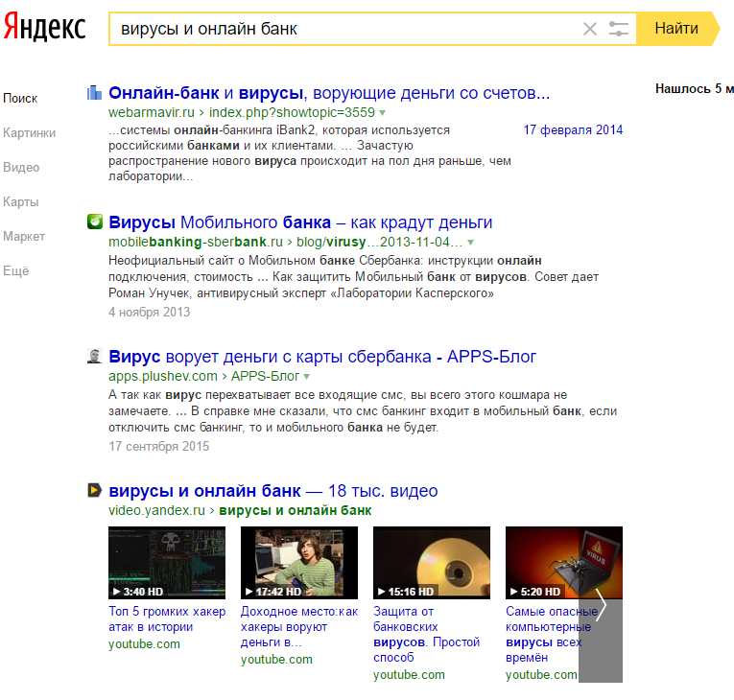Click the Яндекс logo

coord(45,27)
